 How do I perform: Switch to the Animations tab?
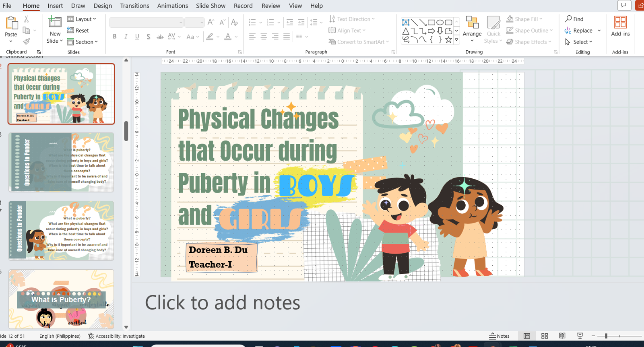(x=172, y=6)
